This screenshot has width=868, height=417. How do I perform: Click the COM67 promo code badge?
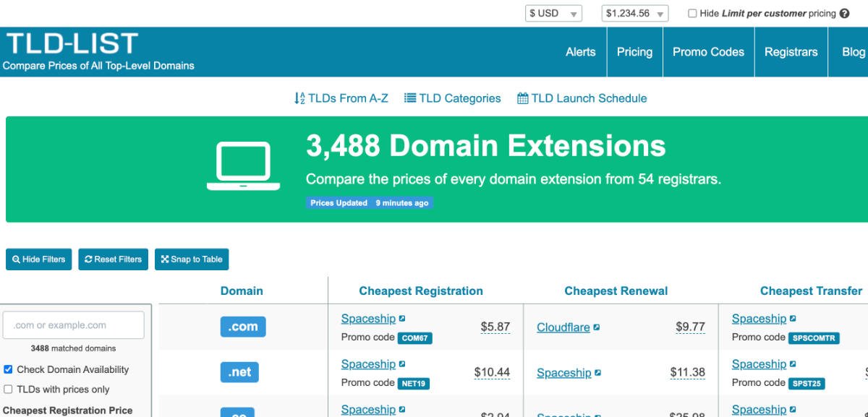415,338
